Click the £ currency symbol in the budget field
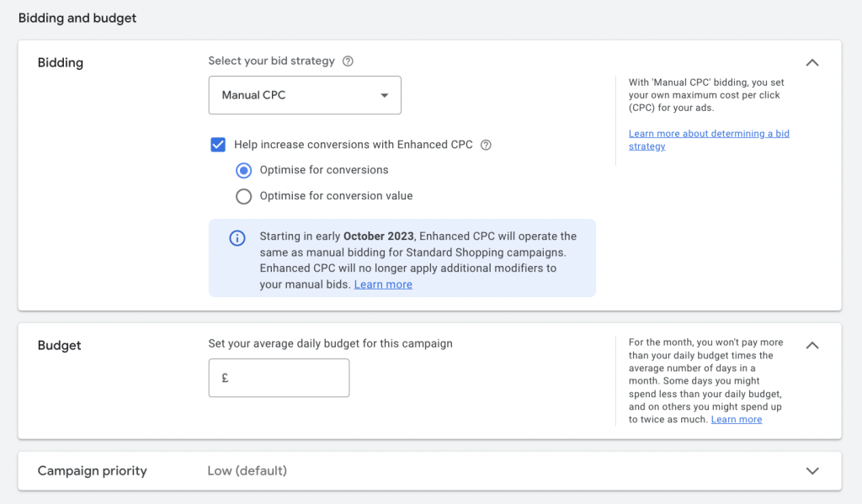The width and height of the screenshot is (862, 504). pos(225,379)
